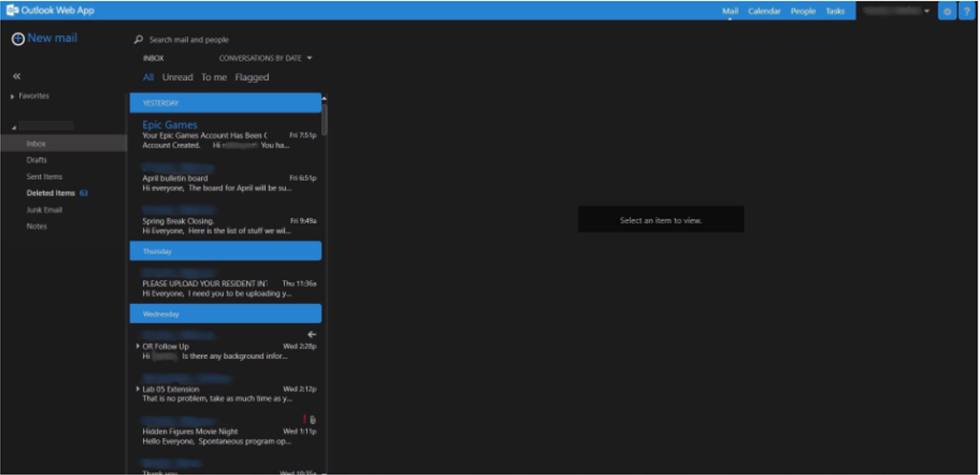
Task: Click the New mail plus icon
Action: coord(19,39)
